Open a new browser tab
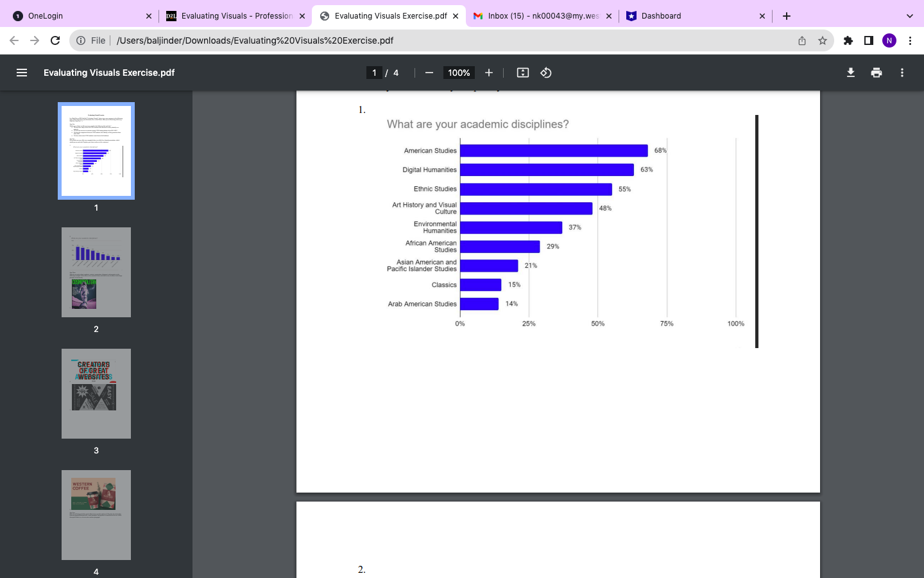 click(x=787, y=16)
